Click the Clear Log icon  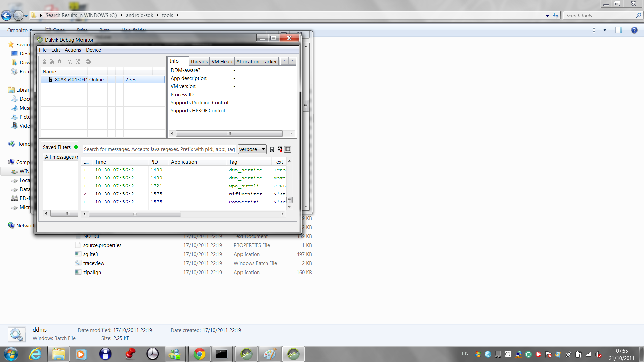coord(280,149)
